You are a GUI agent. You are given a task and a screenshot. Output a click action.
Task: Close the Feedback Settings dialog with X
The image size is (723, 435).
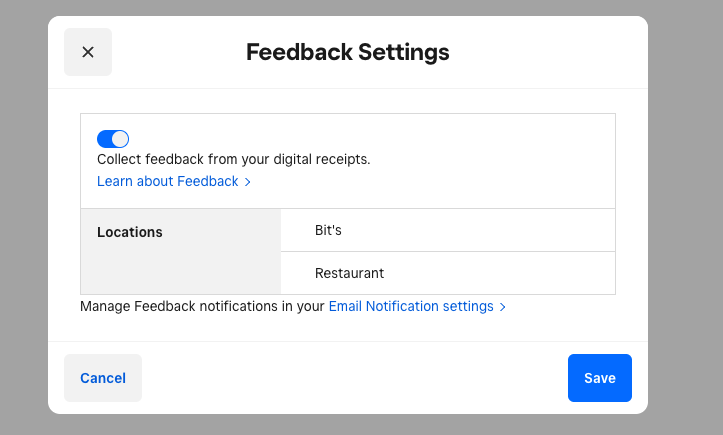(x=88, y=52)
